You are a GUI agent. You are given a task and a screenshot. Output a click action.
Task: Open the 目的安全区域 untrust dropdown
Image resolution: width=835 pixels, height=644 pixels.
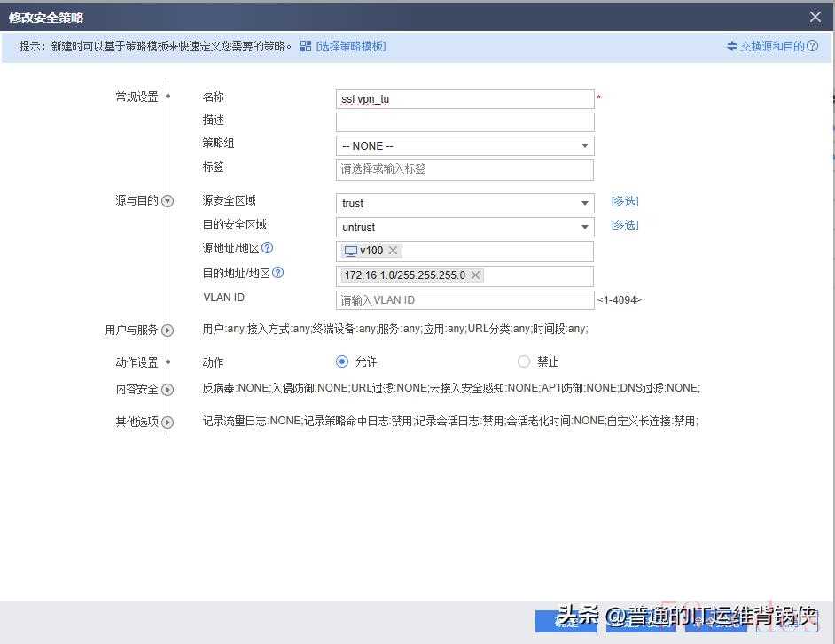click(x=584, y=228)
